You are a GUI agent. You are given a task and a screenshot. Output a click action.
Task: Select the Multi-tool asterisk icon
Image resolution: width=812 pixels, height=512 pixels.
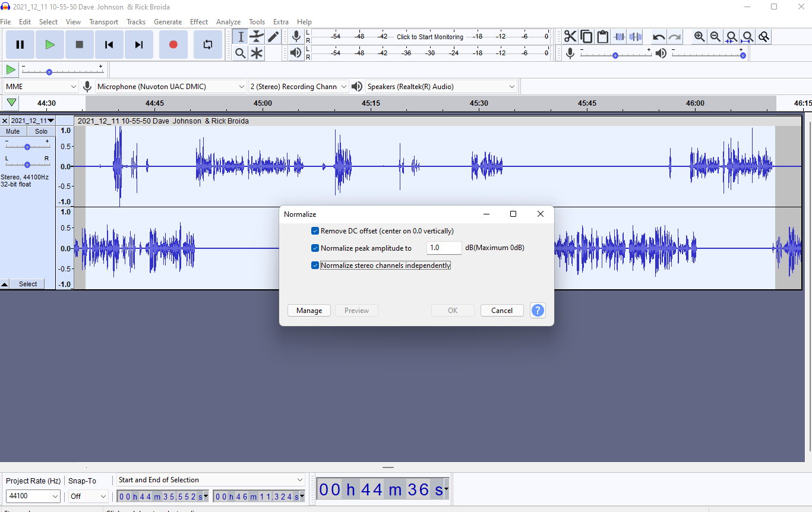tap(257, 53)
